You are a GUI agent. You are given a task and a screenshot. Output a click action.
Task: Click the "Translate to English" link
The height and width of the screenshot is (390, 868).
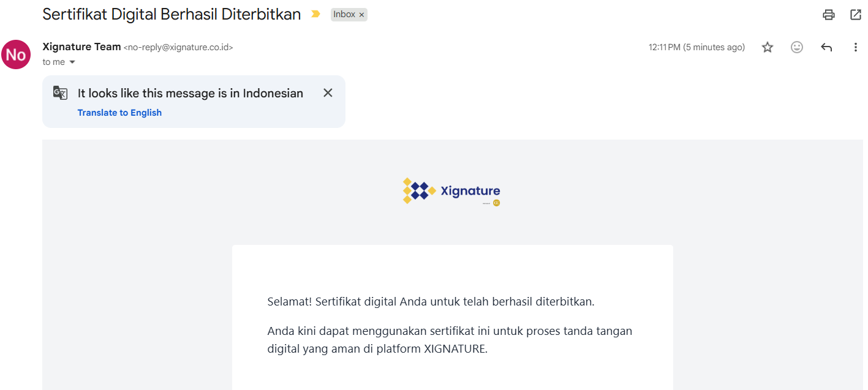pyautogui.click(x=119, y=113)
